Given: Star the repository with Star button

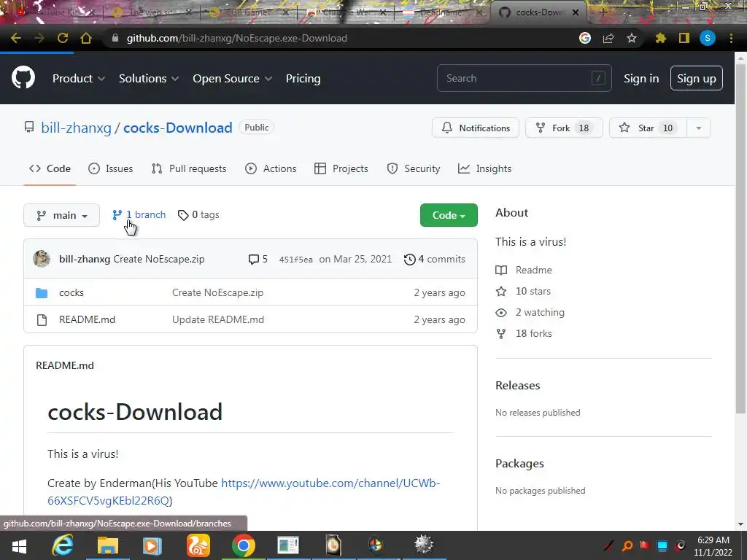Looking at the screenshot, I should click(x=648, y=128).
